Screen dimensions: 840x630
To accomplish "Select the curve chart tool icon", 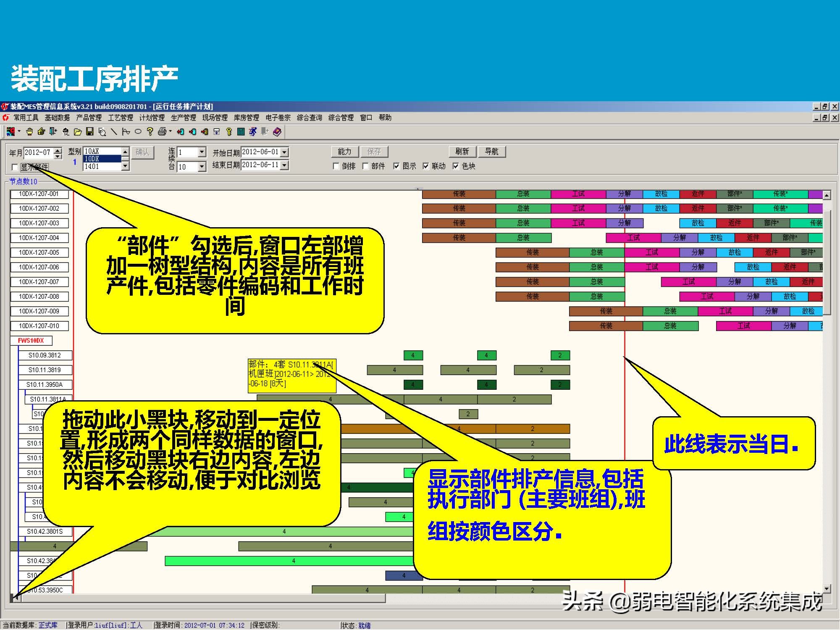I will pyautogui.click(x=126, y=132).
